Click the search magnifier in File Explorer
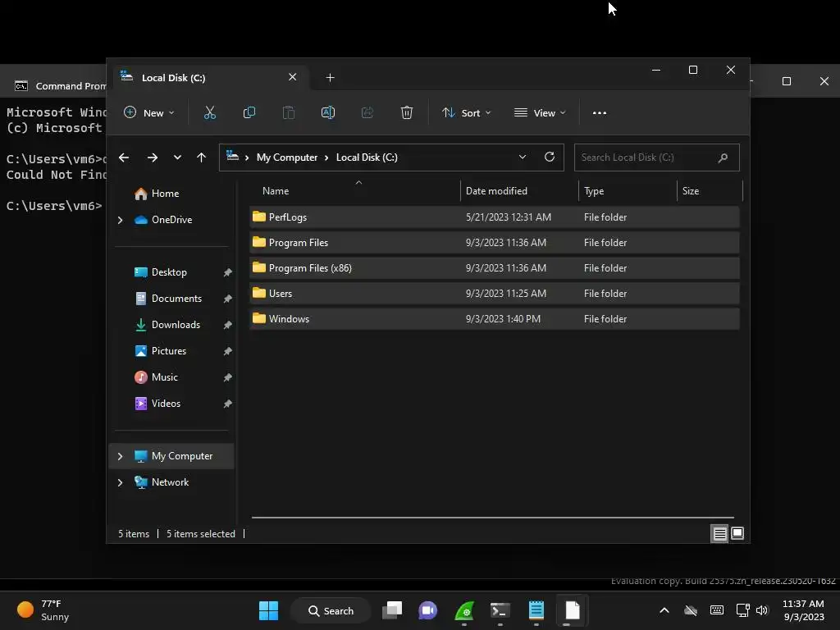The image size is (840, 630). 723,157
